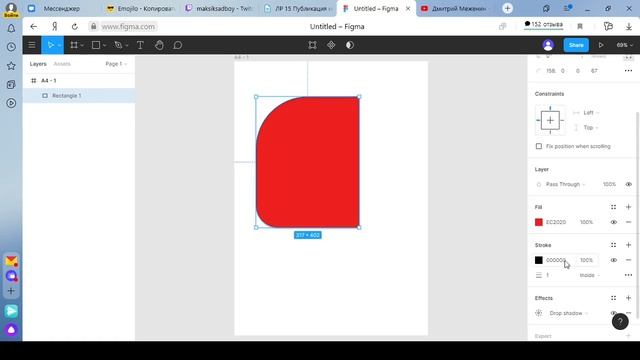Click the www.figma.com address bar
This screenshot has width=640, height=360.
(128, 27)
